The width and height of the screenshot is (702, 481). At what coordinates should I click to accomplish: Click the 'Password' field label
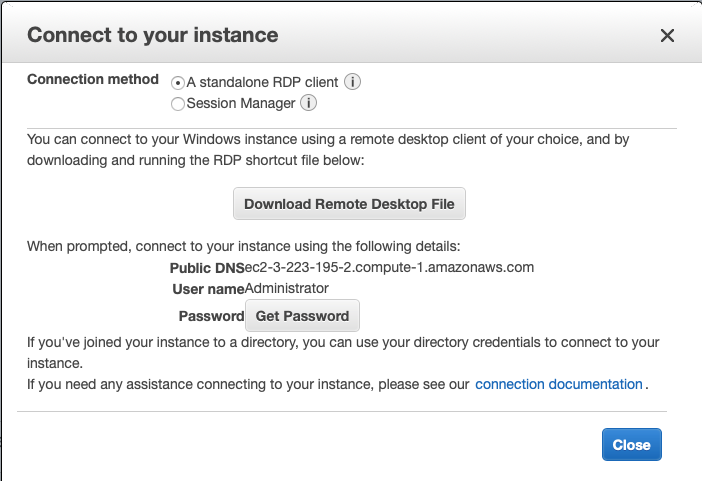coord(211,316)
